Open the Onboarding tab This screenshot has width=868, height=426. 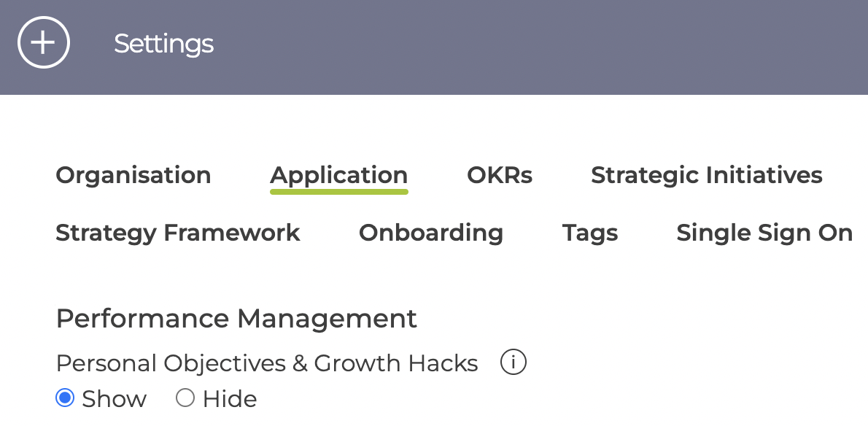click(x=430, y=233)
